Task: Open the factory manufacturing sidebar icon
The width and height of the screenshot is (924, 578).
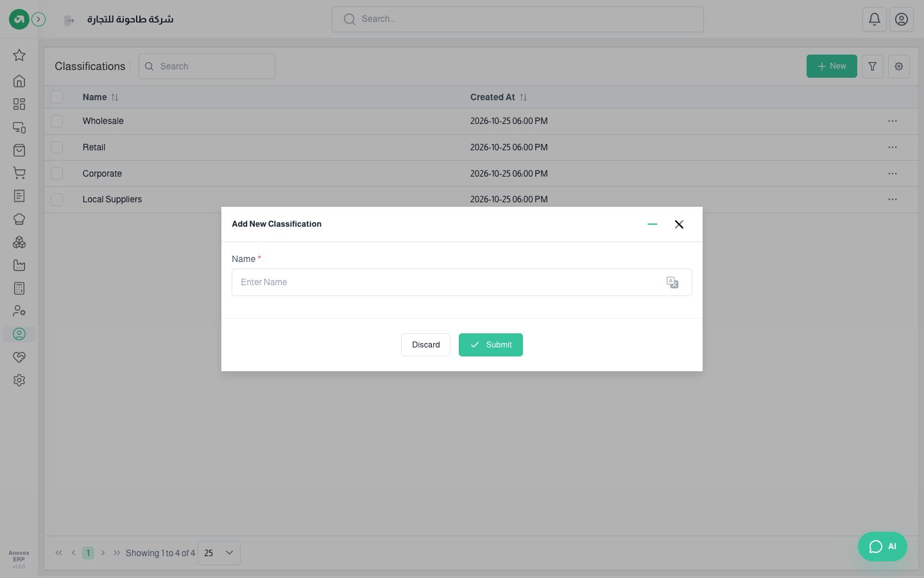Action: [19, 265]
